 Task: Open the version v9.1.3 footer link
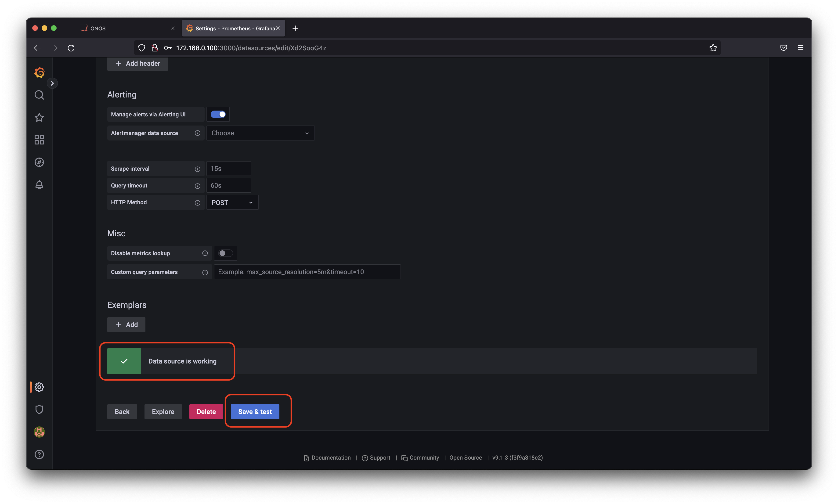click(518, 458)
